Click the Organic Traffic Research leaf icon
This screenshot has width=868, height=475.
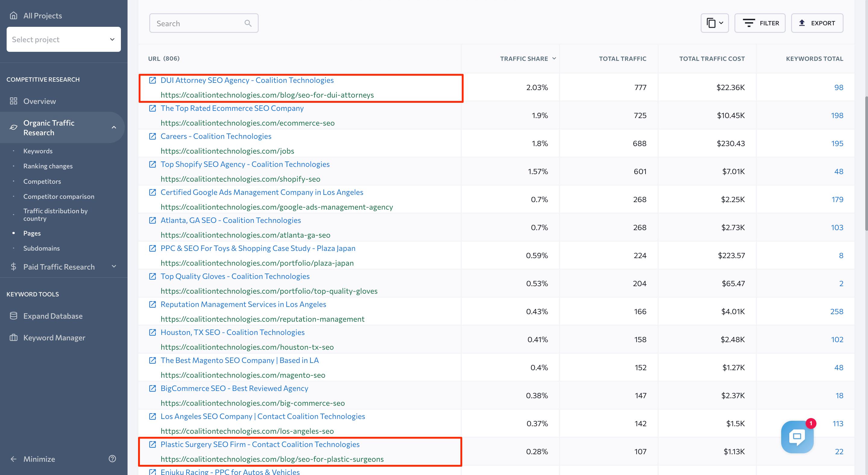point(14,127)
